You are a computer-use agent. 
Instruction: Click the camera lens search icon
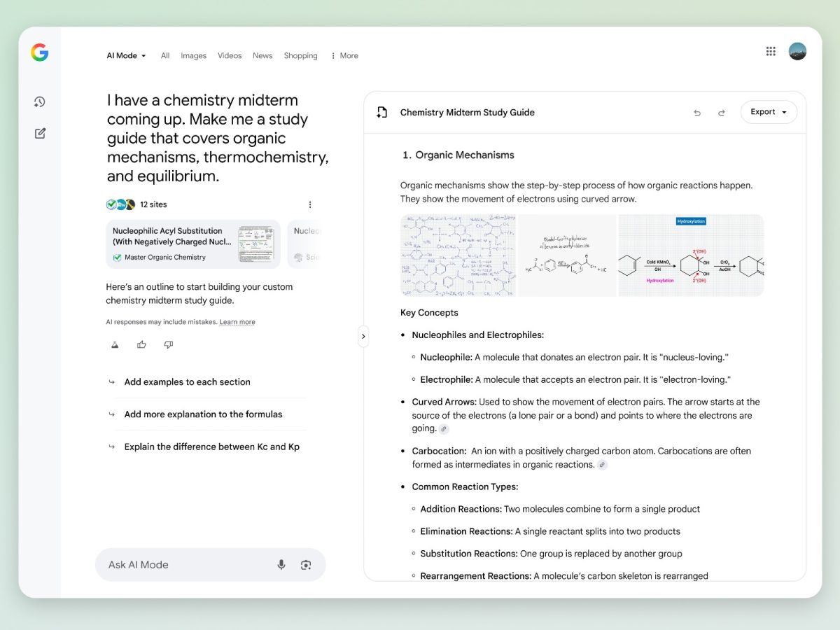pyautogui.click(x=306, y=565)
